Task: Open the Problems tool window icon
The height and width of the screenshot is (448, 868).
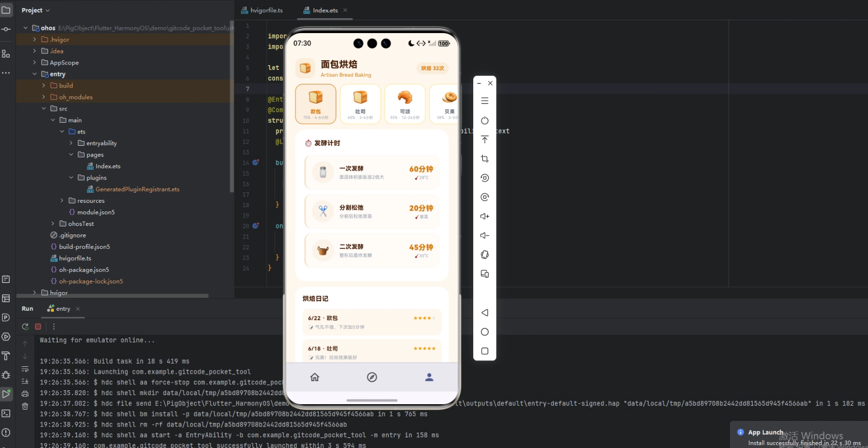Action: coord(6,433)
